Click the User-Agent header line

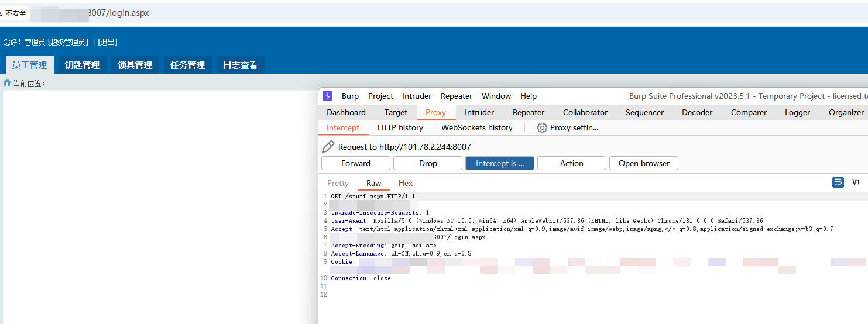click(547, 221)
